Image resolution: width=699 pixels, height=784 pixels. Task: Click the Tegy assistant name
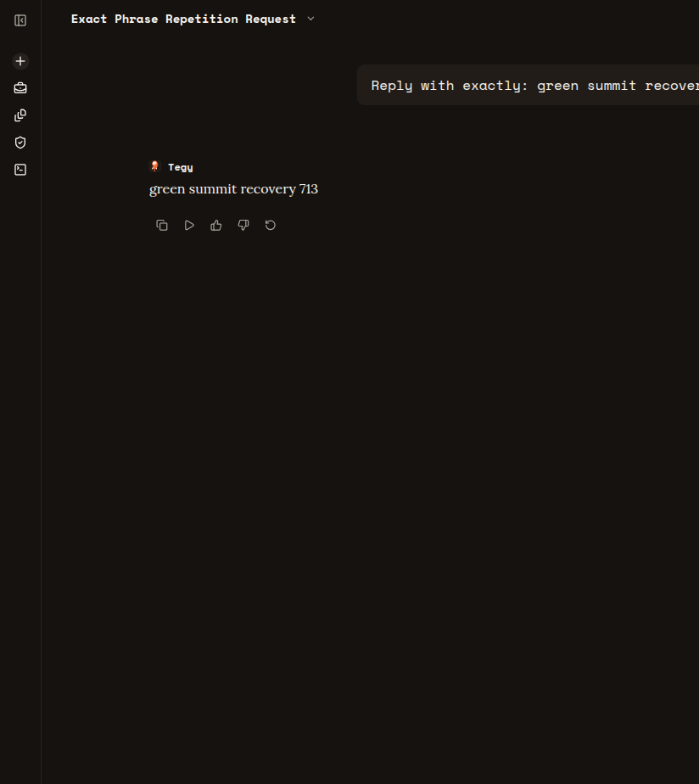click(x=181, y=167)
